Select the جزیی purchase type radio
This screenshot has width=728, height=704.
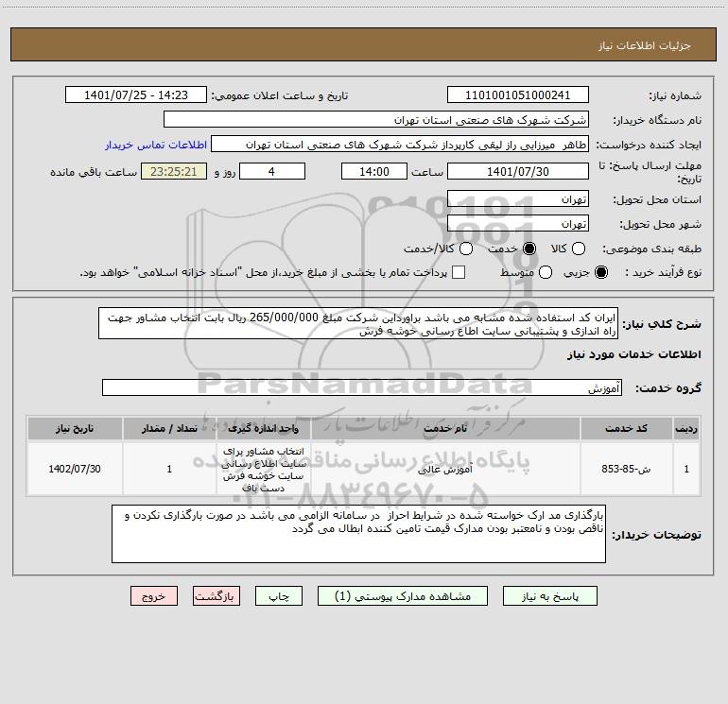[x=601, y=272]
